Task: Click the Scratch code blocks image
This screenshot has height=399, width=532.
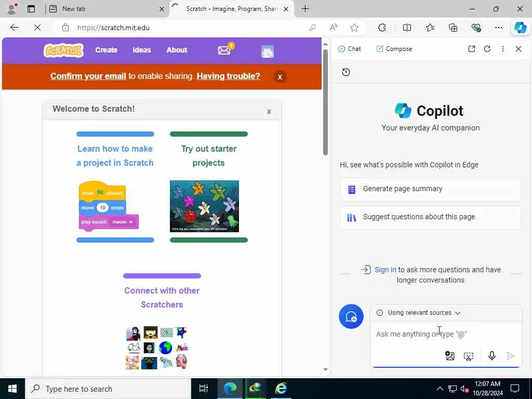Action: coord(109,206)
